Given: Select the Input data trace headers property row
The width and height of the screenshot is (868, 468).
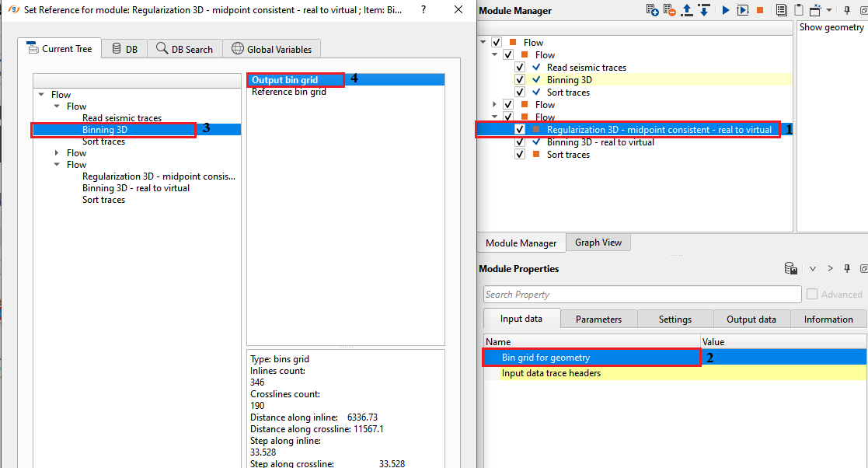Looking at the screenshot, I should click(x=675, y=372).
